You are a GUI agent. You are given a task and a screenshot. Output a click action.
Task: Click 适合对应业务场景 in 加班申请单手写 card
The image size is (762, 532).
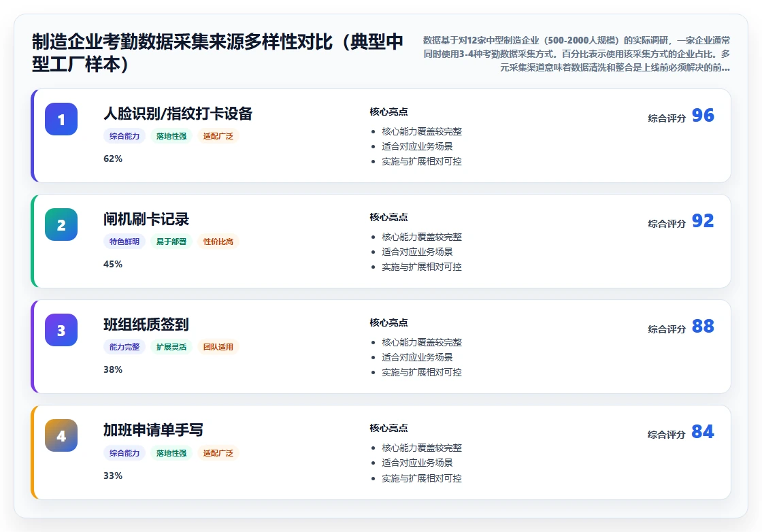418,463
